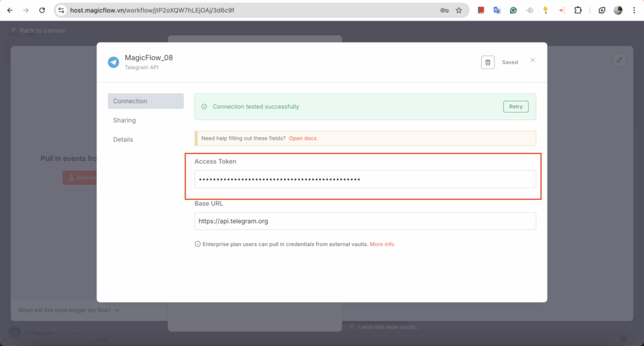Expand 'When will this node trigger my flow?'
644x346 pixels.
tap(69, 310)
